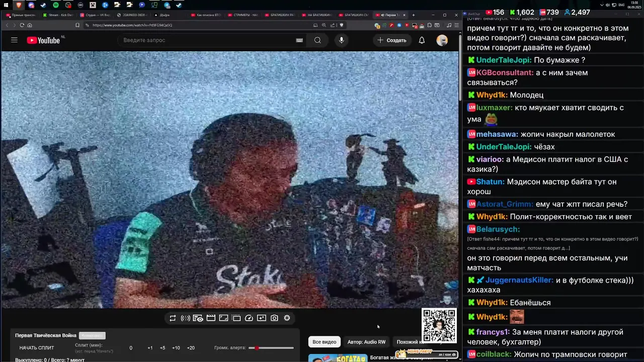Image resolution: width=644 pixels, height=362 pixels.
Task: Go back with the browser back arrow
Action: 8,25
